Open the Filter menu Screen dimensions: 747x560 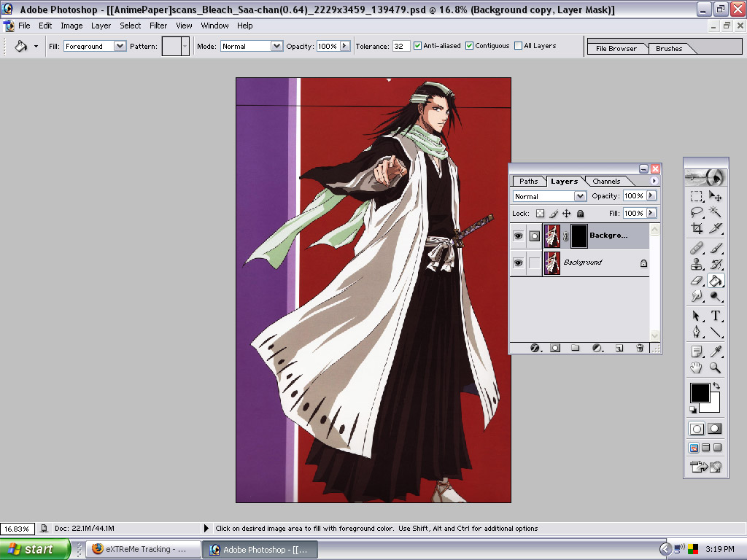158,26
